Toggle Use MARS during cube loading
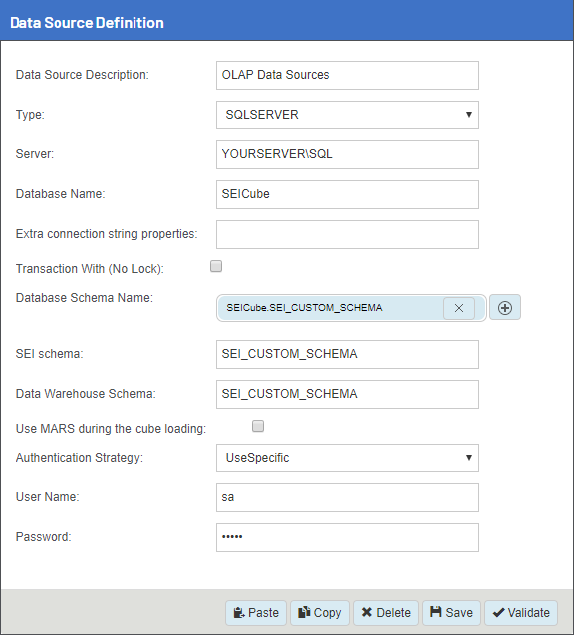 [258, 426]
